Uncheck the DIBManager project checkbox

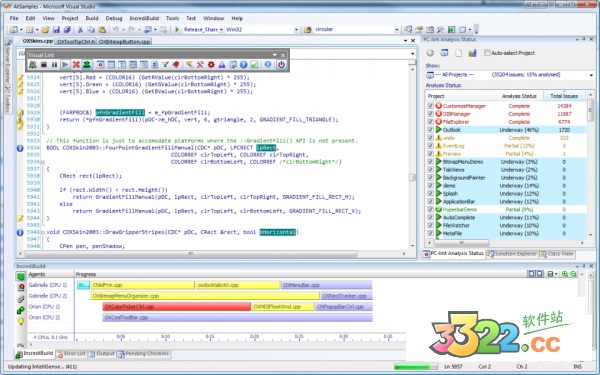(430, 114)
